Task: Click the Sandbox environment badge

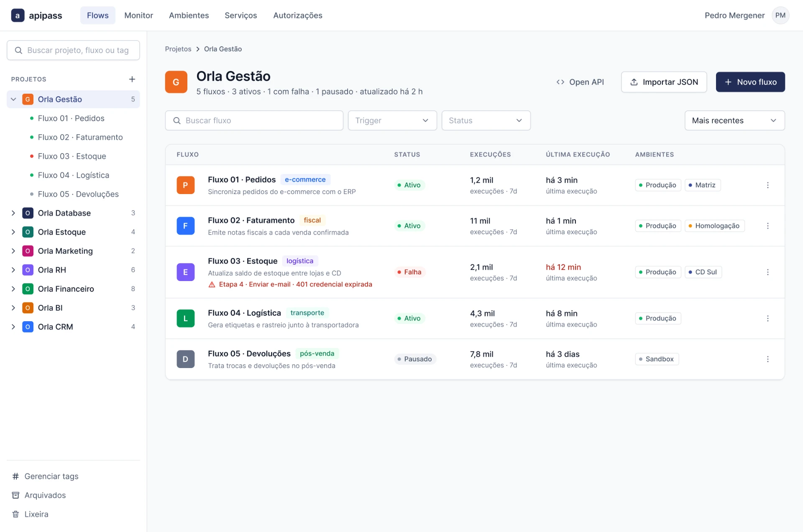Action: [657, 359]
